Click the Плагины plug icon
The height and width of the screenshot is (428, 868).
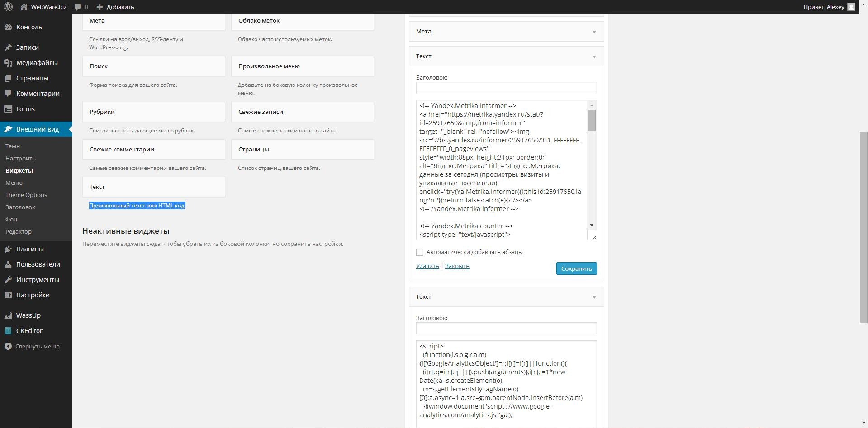click(8, 249)
